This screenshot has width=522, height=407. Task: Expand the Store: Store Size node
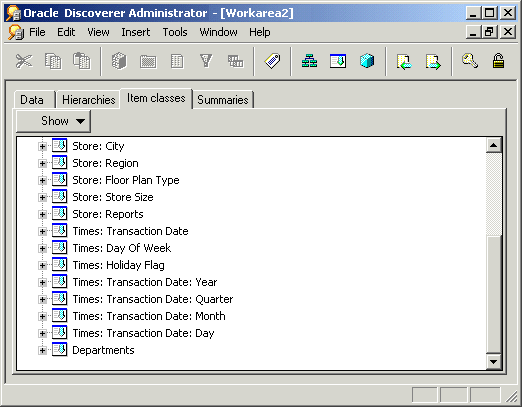pos(42,197)
